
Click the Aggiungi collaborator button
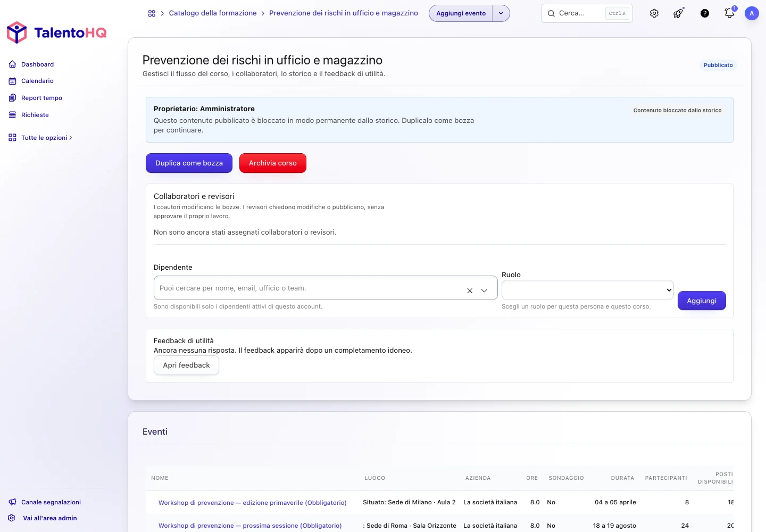(x=702, y=301)
